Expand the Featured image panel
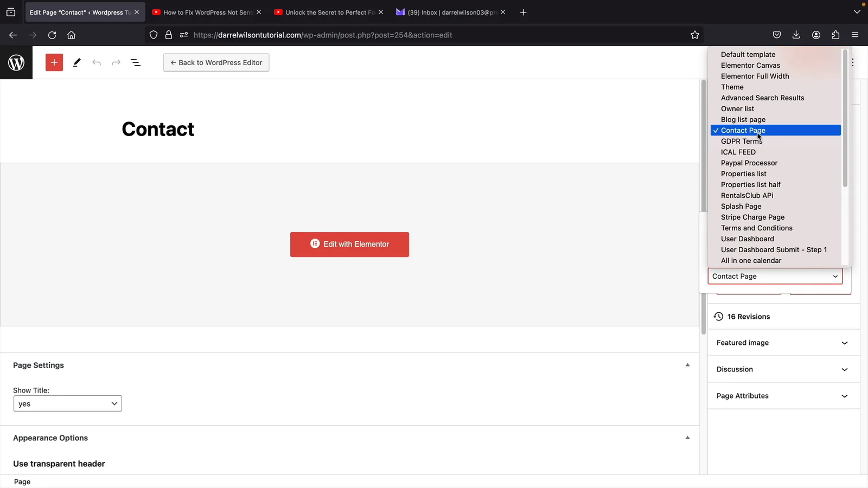Screen dimensions: 868x488 click(783, 343)
